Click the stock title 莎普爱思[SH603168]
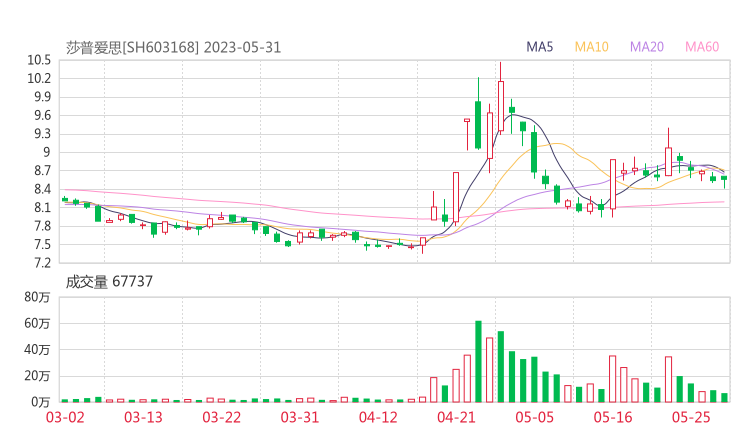Screen dimensions: 740x440 click(132, 47)
